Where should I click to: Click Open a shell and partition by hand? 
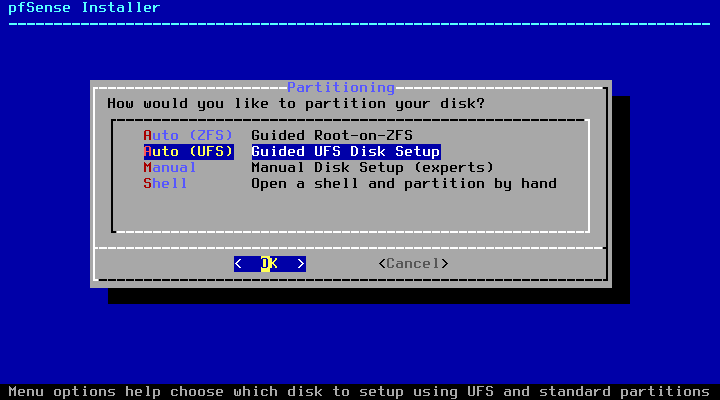click(x=403, y=183)
